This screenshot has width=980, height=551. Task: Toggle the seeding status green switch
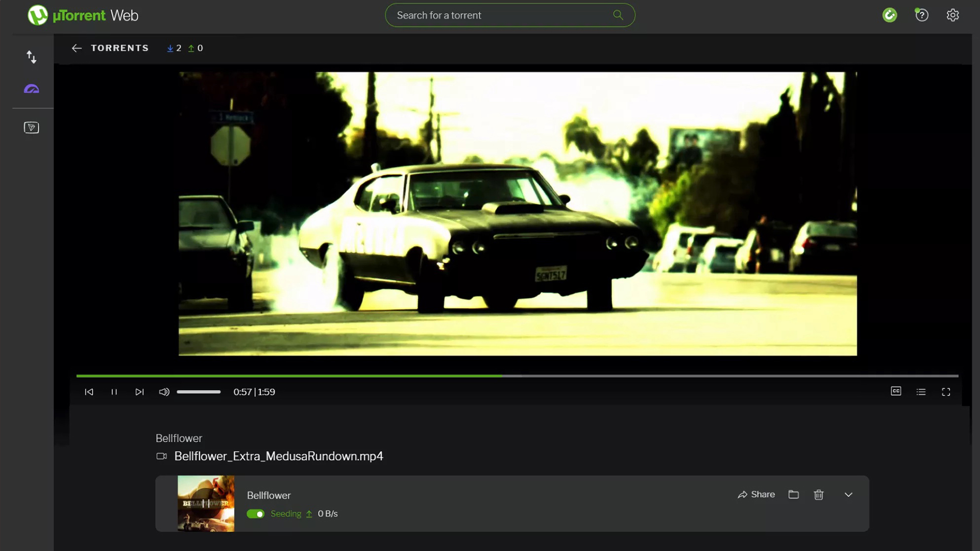pyautogui.click(x=255, y=513)
